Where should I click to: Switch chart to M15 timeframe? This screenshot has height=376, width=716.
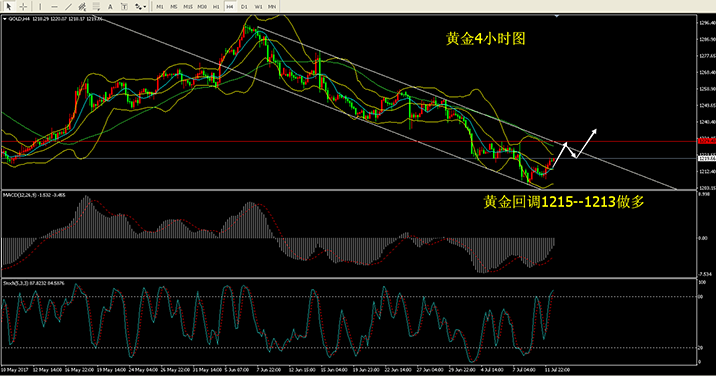(x=188, y=7)
